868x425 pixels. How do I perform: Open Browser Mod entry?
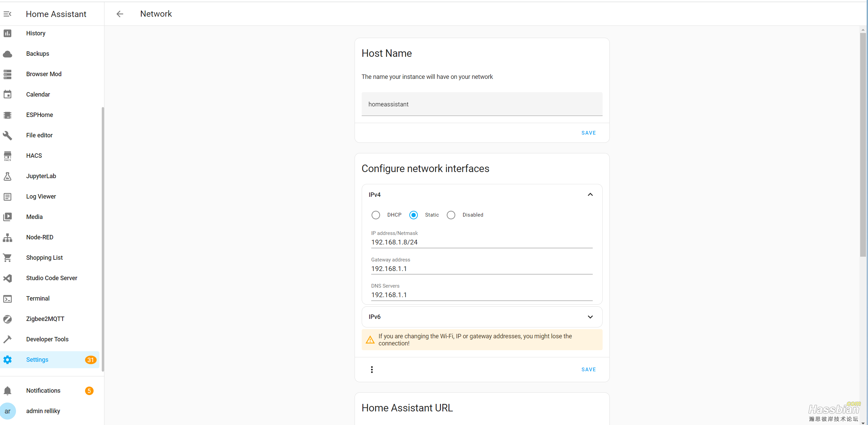pos(50,74)
